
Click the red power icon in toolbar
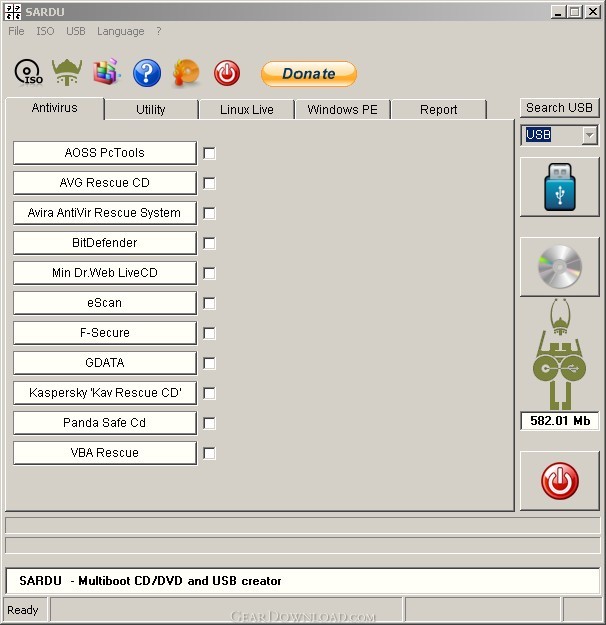(x=227, y=73)
